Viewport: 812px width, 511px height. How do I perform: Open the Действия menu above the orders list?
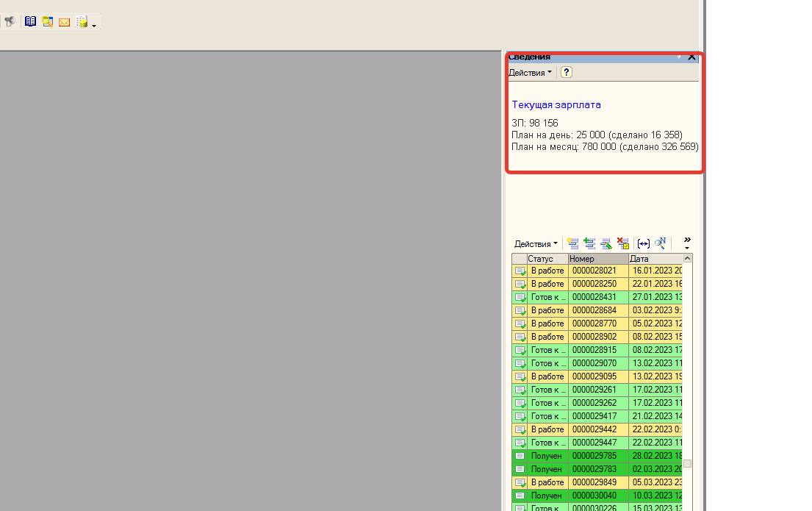point(536,243)
